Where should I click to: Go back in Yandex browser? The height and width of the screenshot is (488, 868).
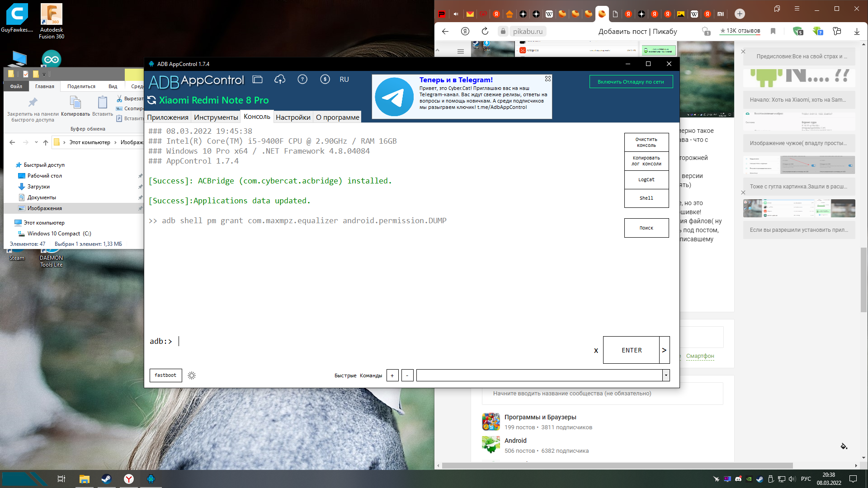tap(445, 31)
